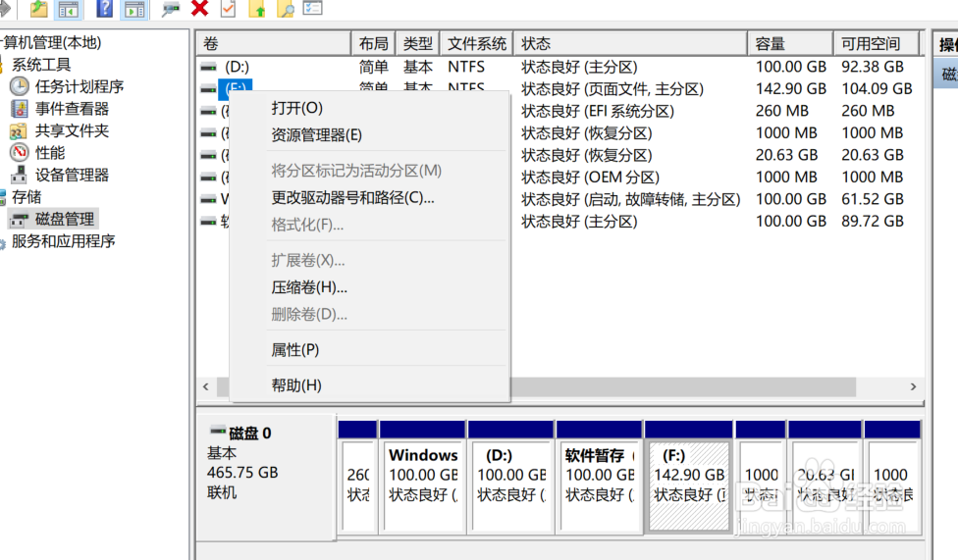Click the 事件查看器 icon in tree
This screenshot has height=560, width=958.
pos(19,109)
